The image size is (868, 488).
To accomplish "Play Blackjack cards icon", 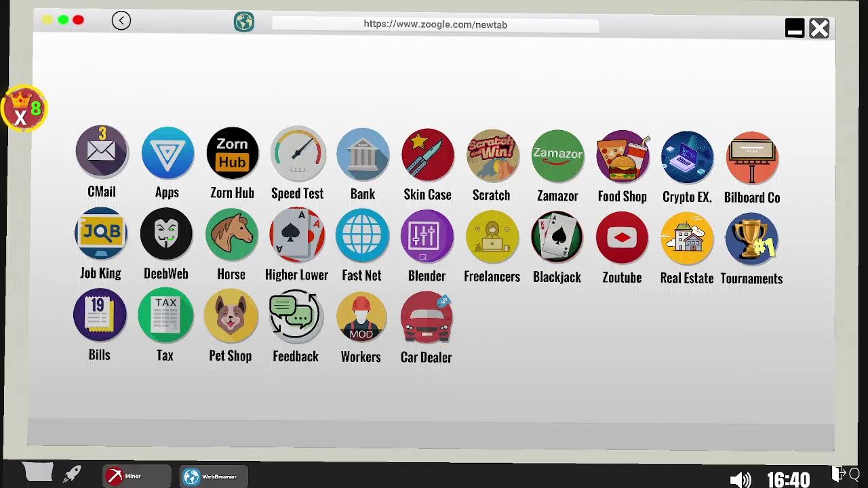I will pyautogui.click(x=557, y=237).
